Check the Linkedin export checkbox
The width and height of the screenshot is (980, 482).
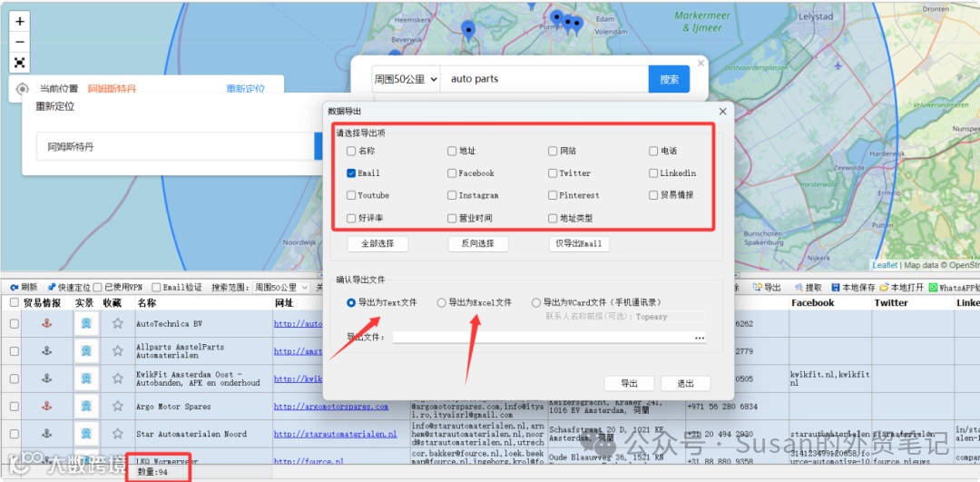[653, 173]
